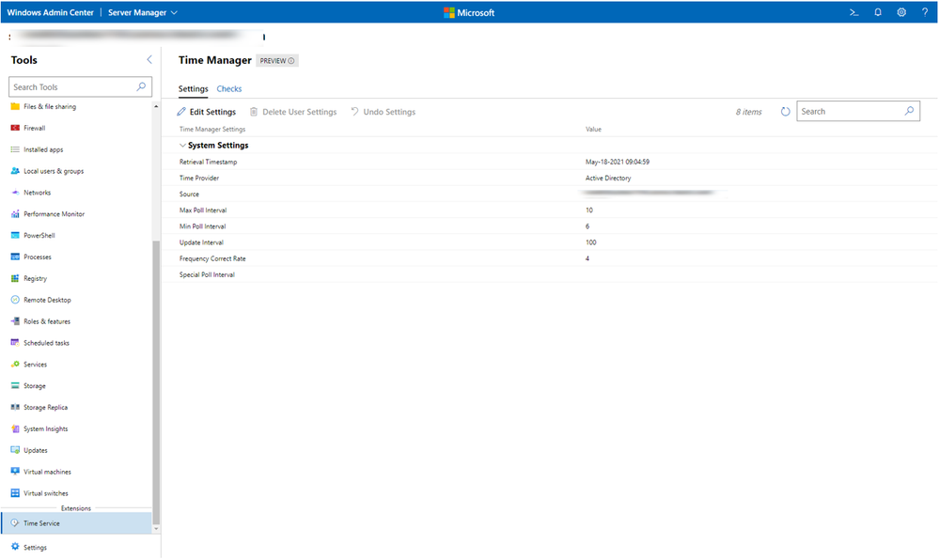Viewport: 939px width, 560px height.
Task: Open the Server Manager dropdown
Action: point(143,12)
